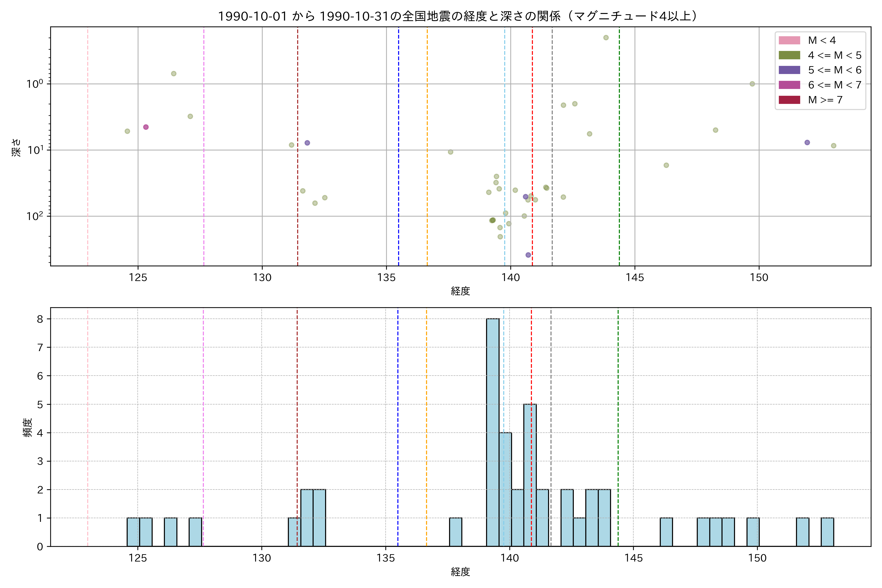This screenshot has width=882, height=588.
Task: Click the purple scatter point near longitude 152
Action: (807, 143)
